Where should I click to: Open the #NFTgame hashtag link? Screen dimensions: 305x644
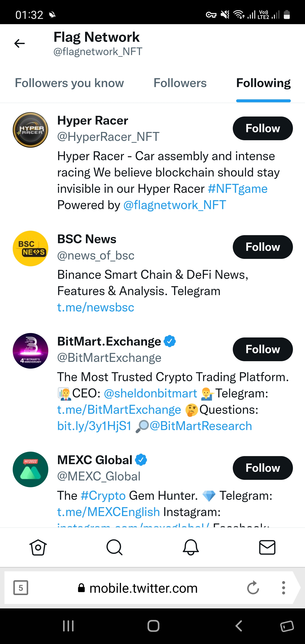(238, 189)
